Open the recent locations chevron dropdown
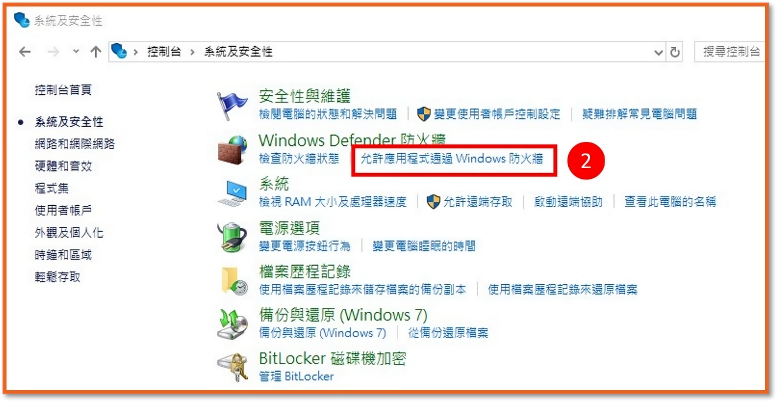 coord(76,51)
